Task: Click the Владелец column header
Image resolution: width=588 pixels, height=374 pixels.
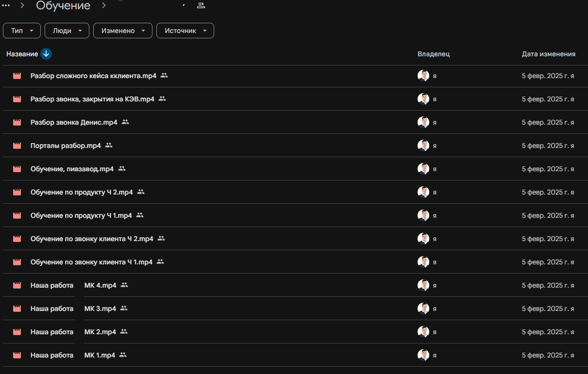Action: pos(434,54)
